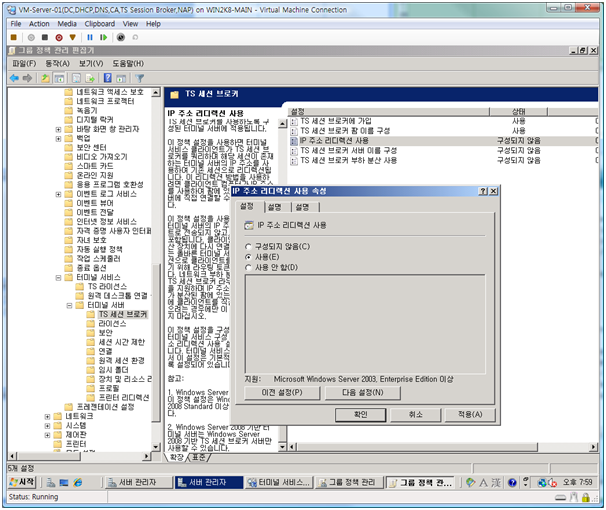Click the 상태 column header

pos(518,112)
